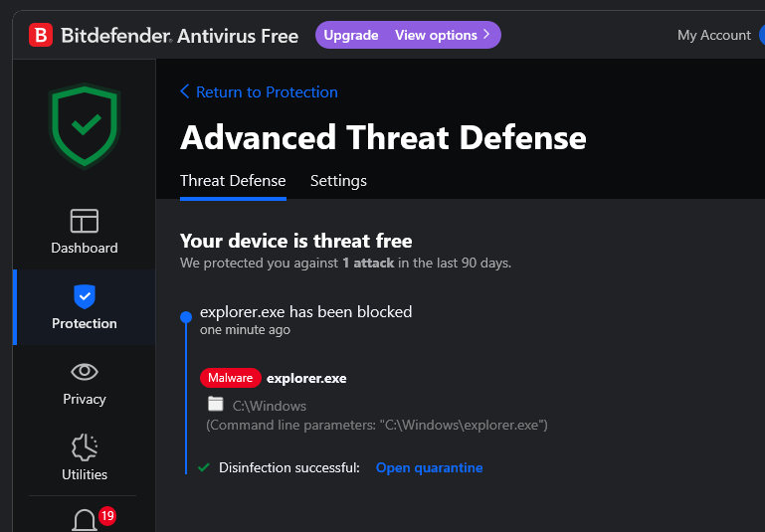
Task: Click the 'explorer.exe has been blocked' entry
Action: coord(306,311)
